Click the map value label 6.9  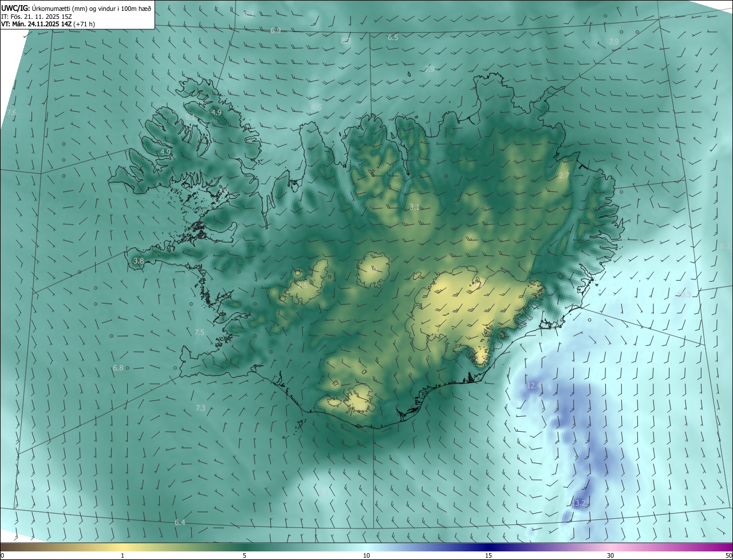pyautogui.click(x=275, y=30)
